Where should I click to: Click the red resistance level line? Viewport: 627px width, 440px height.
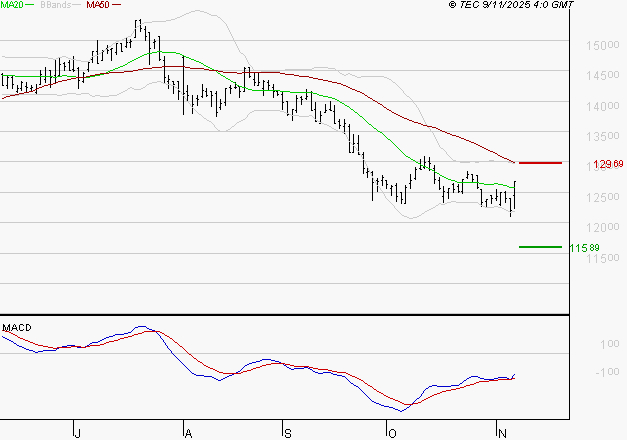coord(540,163)
